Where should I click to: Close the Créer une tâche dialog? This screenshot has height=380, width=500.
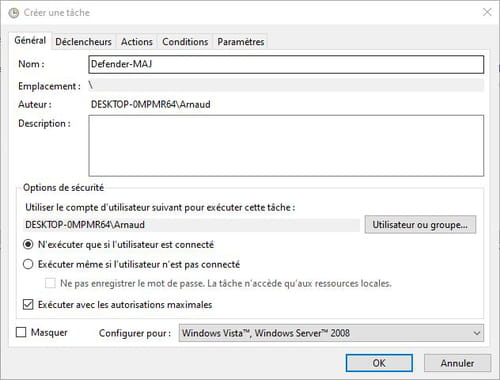click(487, 12)
